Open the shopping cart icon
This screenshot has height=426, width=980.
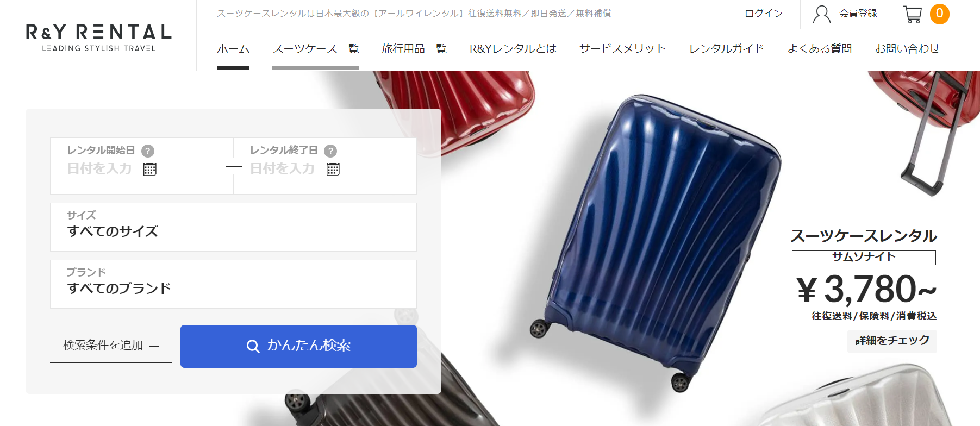click(912, 14)
